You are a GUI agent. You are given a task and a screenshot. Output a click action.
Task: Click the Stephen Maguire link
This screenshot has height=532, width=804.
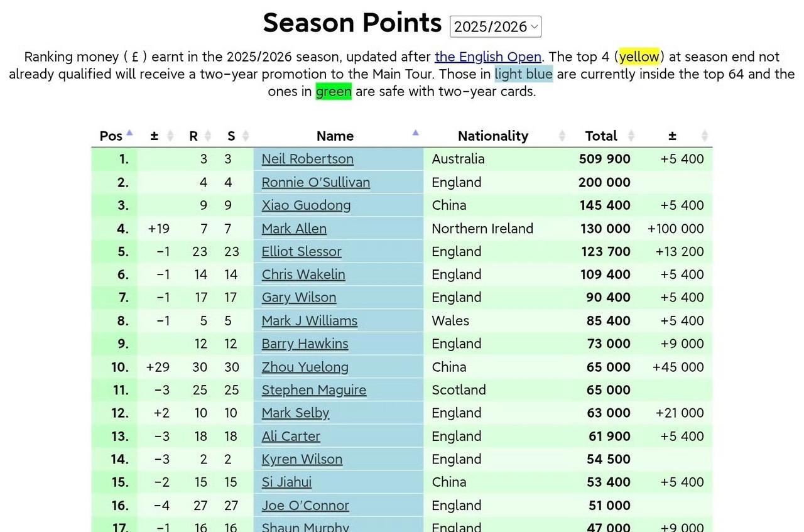click(x=313, y=390)
